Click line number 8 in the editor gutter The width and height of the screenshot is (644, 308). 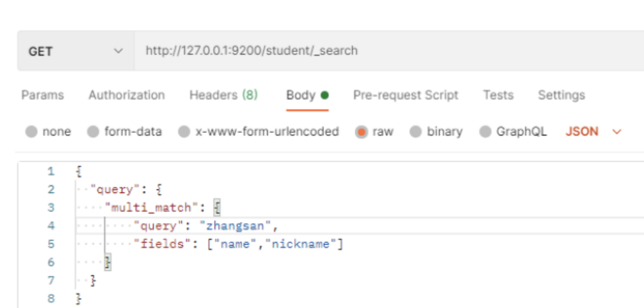point(51,298)
